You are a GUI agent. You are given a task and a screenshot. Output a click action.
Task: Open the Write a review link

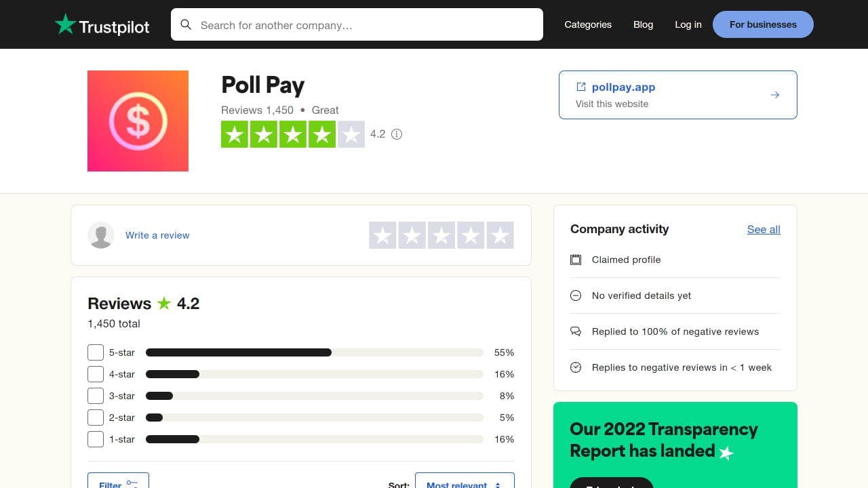(157, 235)
